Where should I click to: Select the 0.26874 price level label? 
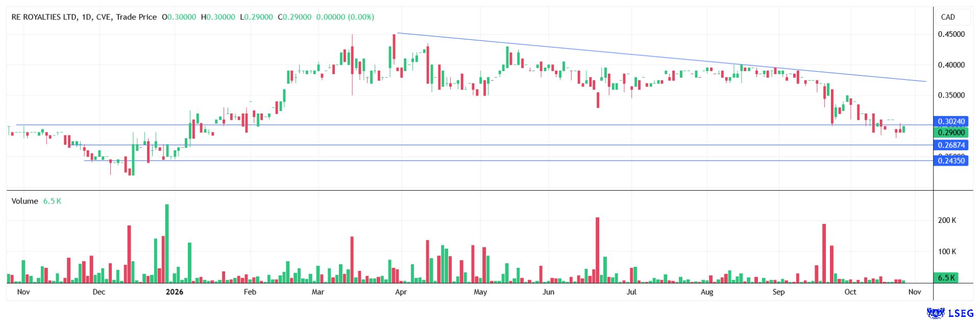click(x=951, y=145)
